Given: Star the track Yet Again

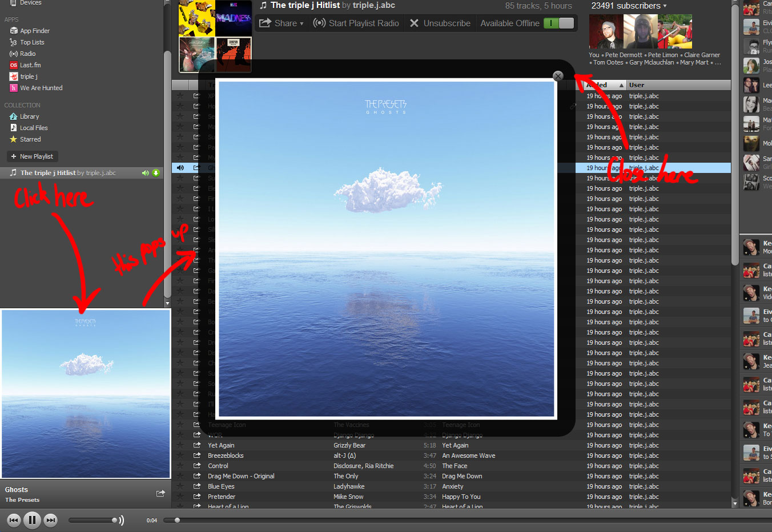Looking at the screenshot, I should tap(180, 445).
